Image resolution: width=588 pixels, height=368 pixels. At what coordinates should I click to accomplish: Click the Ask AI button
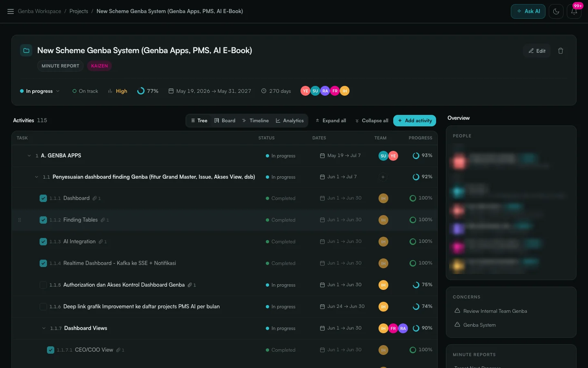(528, 11)
